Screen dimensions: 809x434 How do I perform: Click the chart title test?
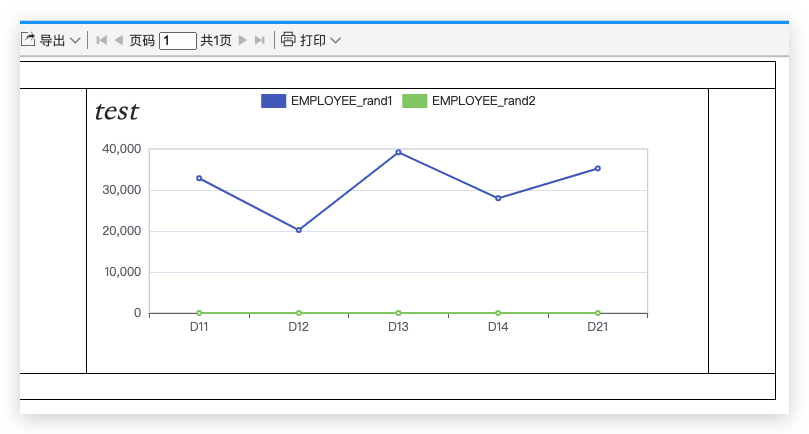[x=117, y=111]
